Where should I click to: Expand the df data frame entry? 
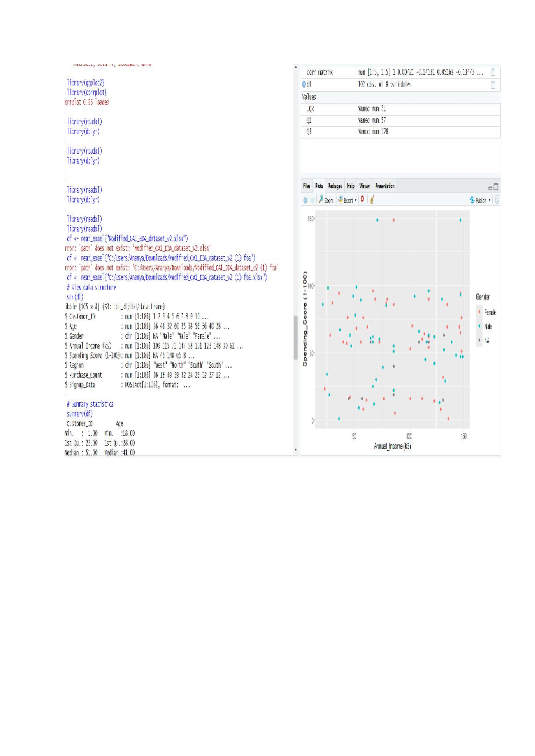(x=304, y=84)
